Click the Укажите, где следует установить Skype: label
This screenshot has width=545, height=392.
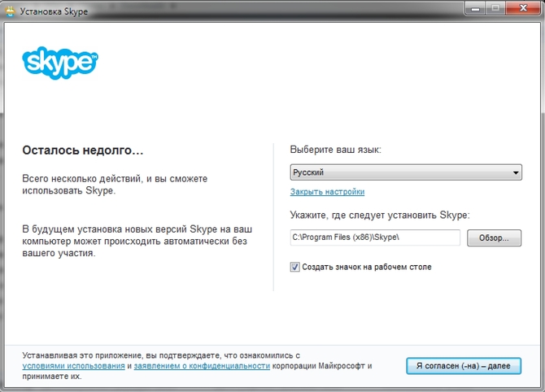pos(380,216)
